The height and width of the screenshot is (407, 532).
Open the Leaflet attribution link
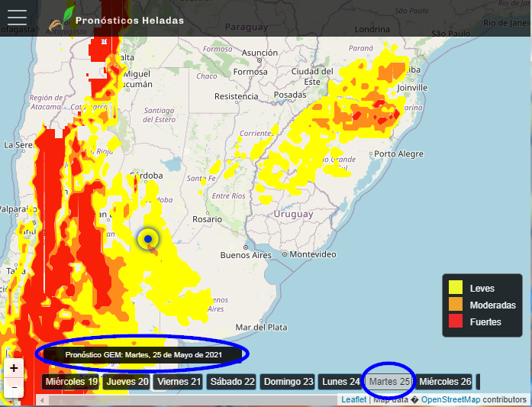point(353,399)
